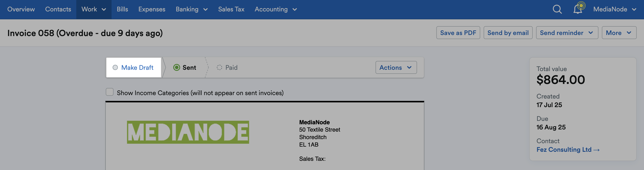The width and height of the screenshot is (644, 170).
Task: Click the Save as PDF button
Action: pos(458,32)
